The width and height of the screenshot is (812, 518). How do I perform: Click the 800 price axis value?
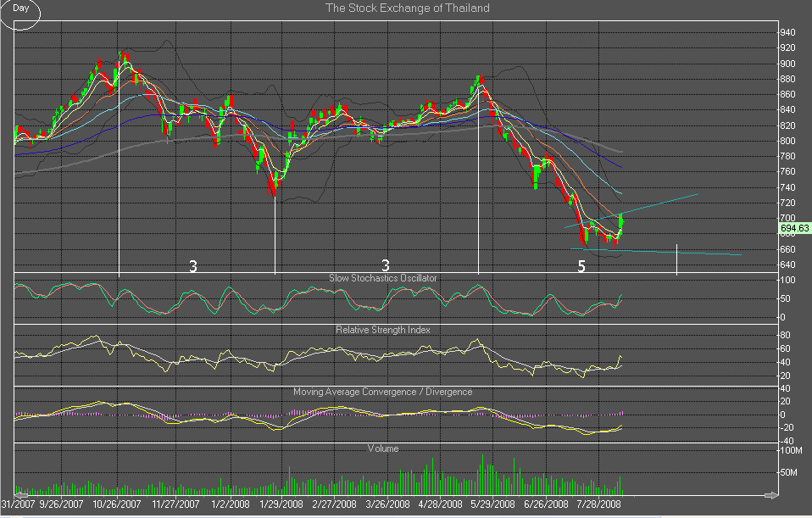[787, 141]
